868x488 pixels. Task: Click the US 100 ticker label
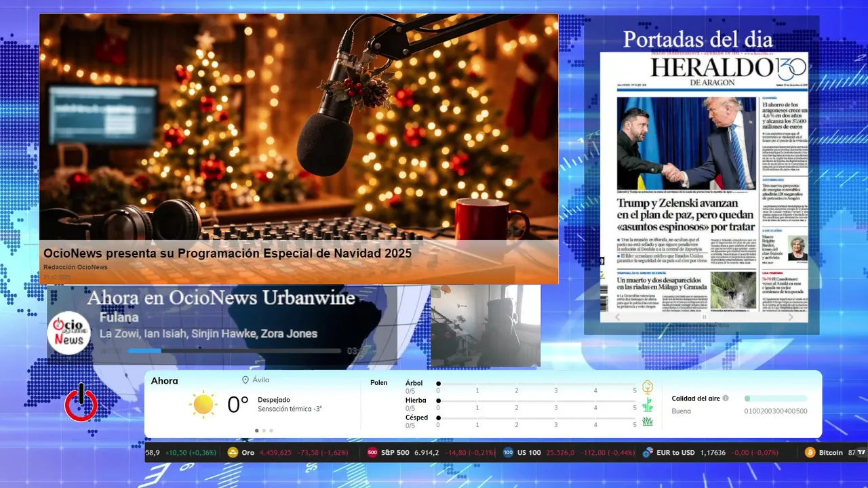click(529, 453)
